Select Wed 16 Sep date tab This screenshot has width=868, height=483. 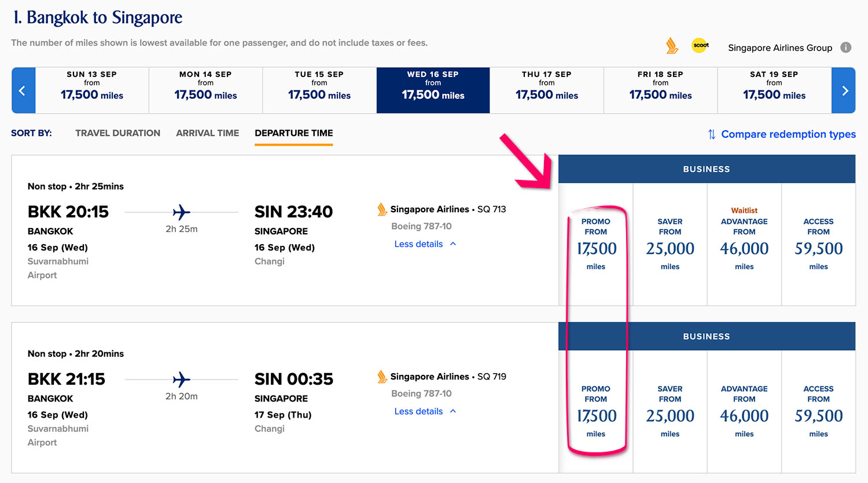(433, 90)
